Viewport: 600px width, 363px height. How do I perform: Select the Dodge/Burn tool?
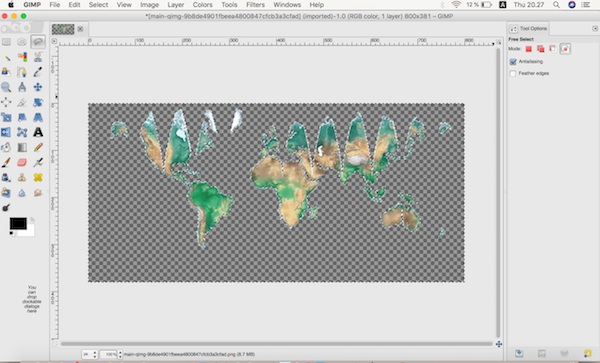(6, 208)
